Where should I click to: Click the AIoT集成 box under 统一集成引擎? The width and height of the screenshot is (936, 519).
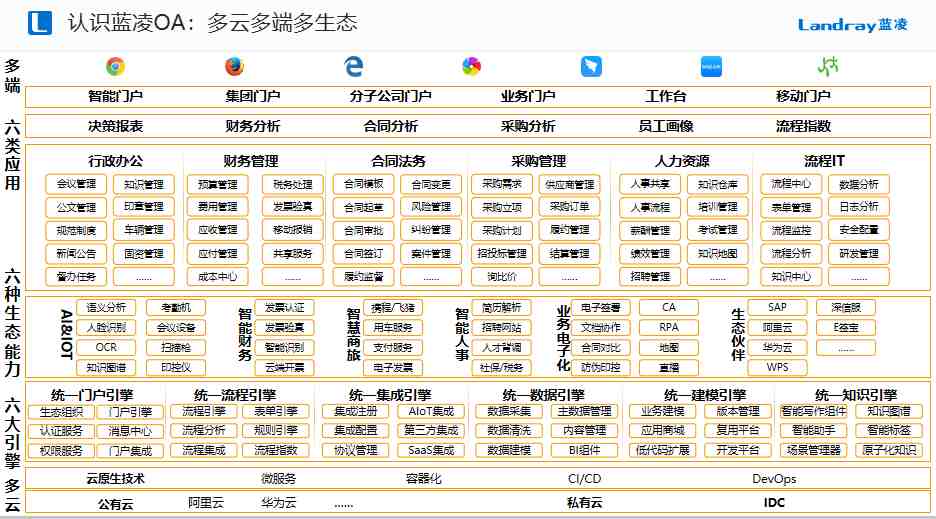pyautogui.click(x=431, y=411)
